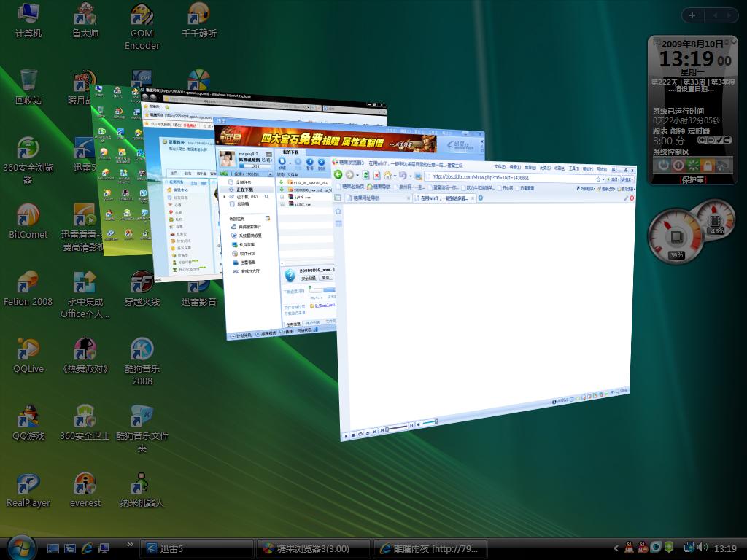Stop page loading in the Tango browser

(x=376, y=175)
